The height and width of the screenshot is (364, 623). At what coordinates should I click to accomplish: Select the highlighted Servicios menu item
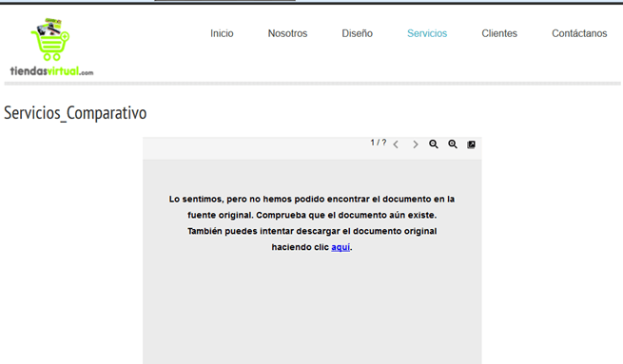427,33
